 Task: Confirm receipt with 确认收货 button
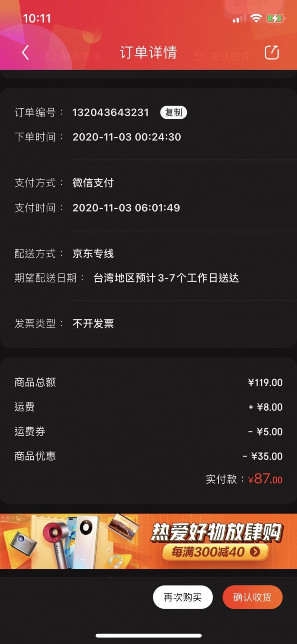tap(252, 597)
